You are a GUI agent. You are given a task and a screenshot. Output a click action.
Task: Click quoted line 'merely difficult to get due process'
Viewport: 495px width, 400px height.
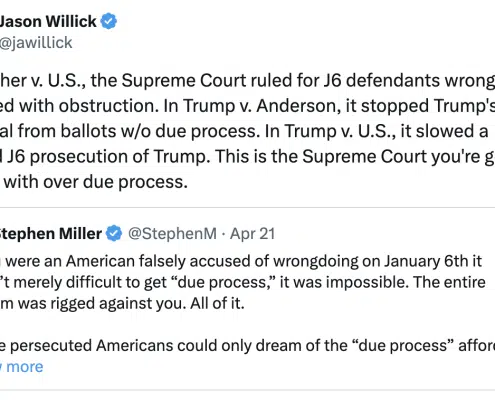[x=243, y=282]
